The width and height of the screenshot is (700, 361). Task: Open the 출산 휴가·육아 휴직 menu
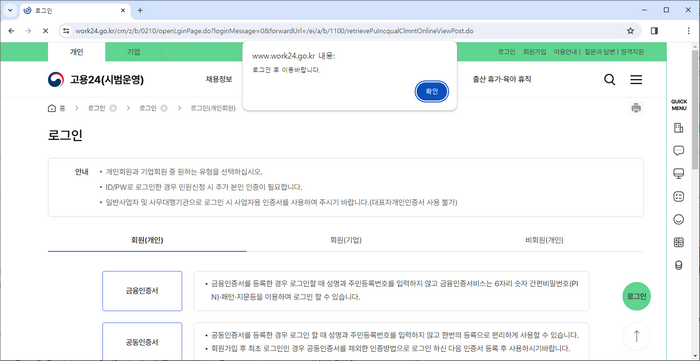(x=502, y=80)
